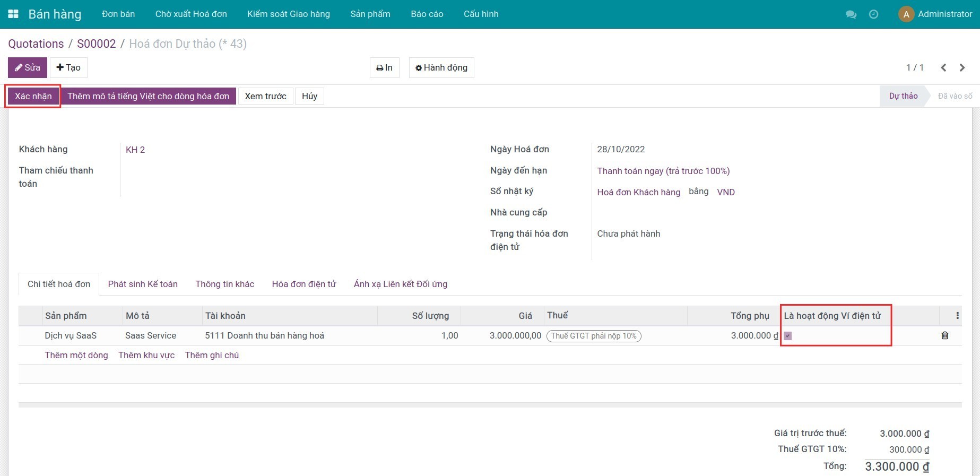The image size is (980, 476).
Task: Delete the Dịch vụ SaaS invoice line
Action: (x=944, y=335)
